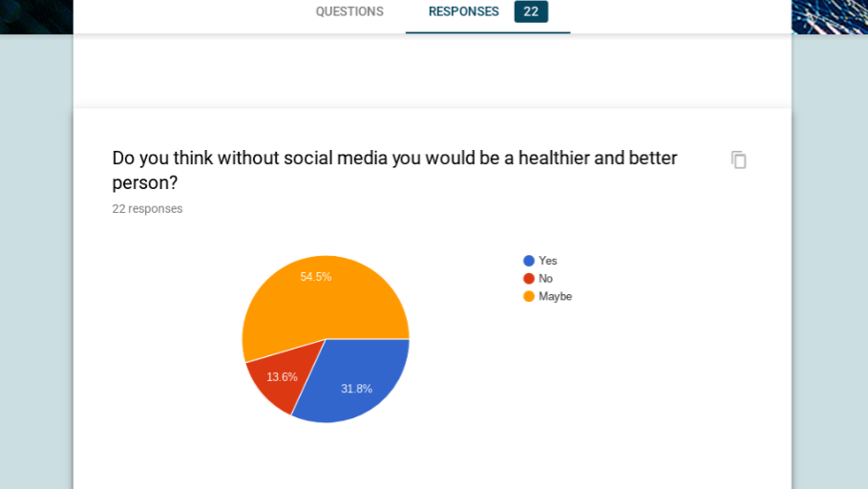Click the blue Yes legend dot
The height and width of the screenshot is (489, 868).
click(529, 261)
